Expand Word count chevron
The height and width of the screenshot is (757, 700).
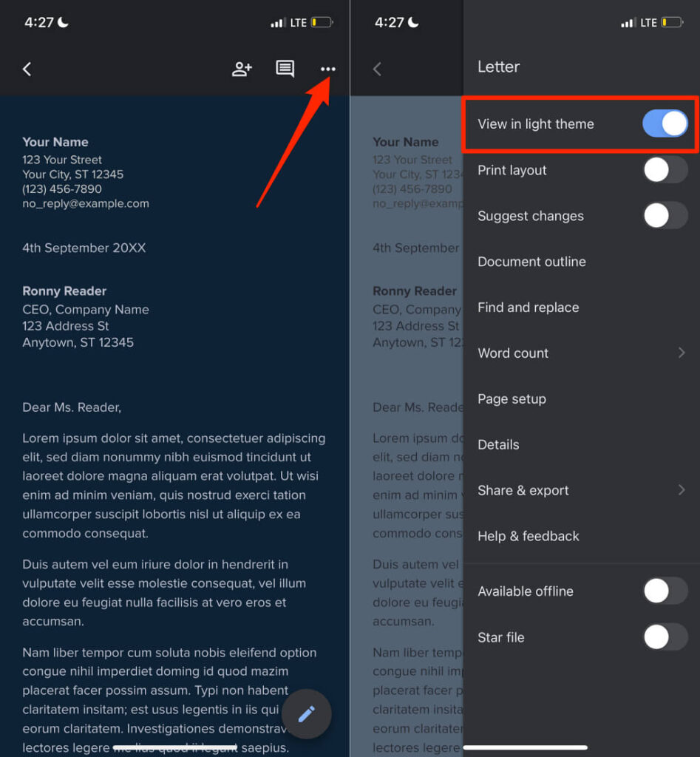[x=682, y=353]
